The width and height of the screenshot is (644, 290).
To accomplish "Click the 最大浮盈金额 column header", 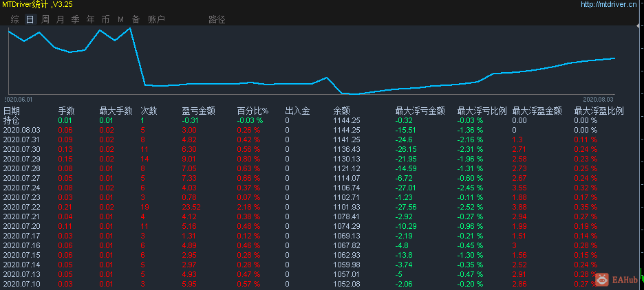I will pos(537,111).
